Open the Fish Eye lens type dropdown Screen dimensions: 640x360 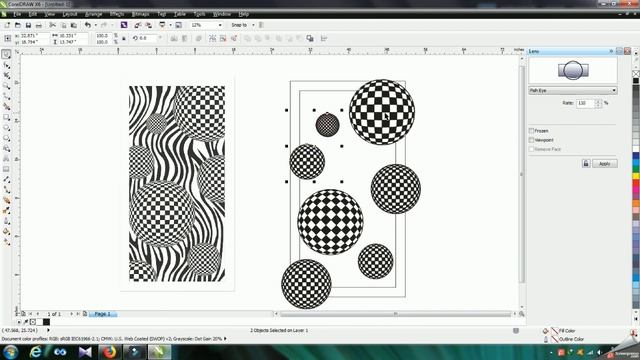(x=573, y=90)
